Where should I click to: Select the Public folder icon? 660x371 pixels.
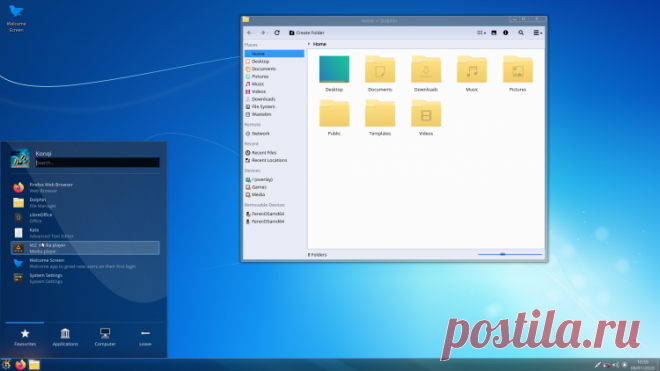coord(334,113)
